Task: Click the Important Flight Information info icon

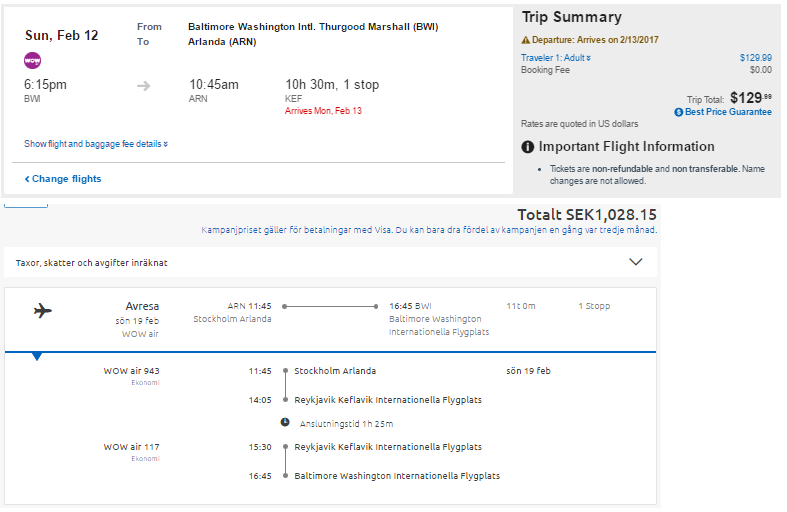Action: pyautogui.click(x=528, y=147)
